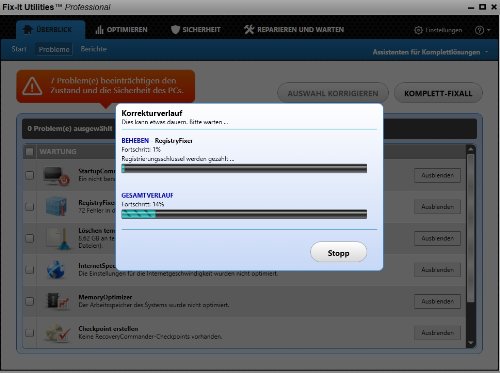The image size is (500, 373).
Task: Check the Checkpoint erstellen row checkbox
Action: click(x=30, y=332)
